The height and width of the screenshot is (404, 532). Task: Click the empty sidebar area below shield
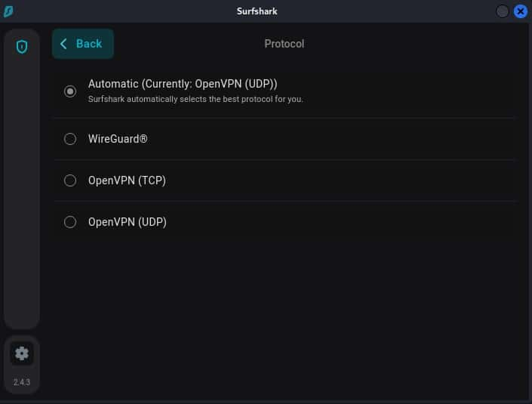point(22,189)
